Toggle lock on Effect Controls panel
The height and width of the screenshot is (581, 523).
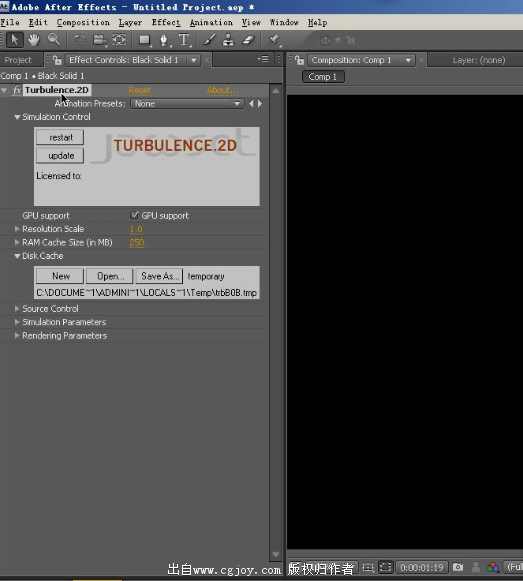point(57,60)
